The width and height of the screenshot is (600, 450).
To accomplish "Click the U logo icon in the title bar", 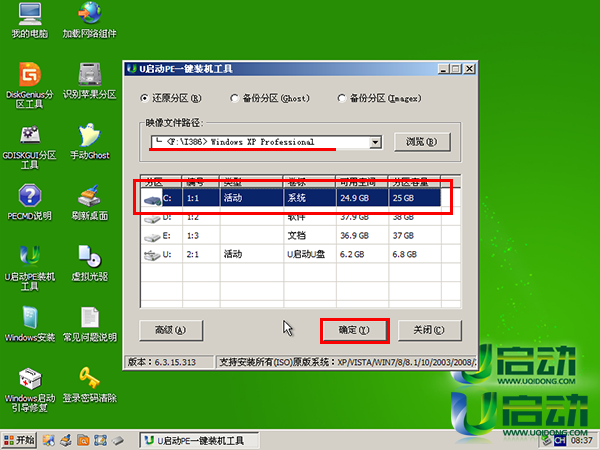I will click(x=132, y=69).
